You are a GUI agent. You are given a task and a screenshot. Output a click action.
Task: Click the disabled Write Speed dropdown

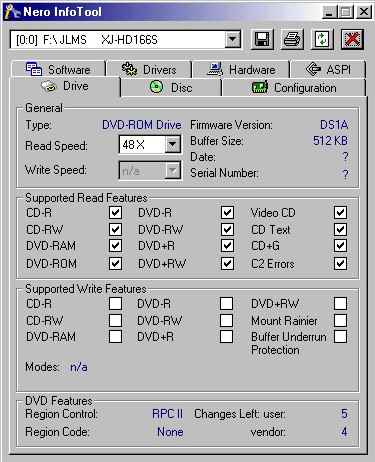point(150,171)
